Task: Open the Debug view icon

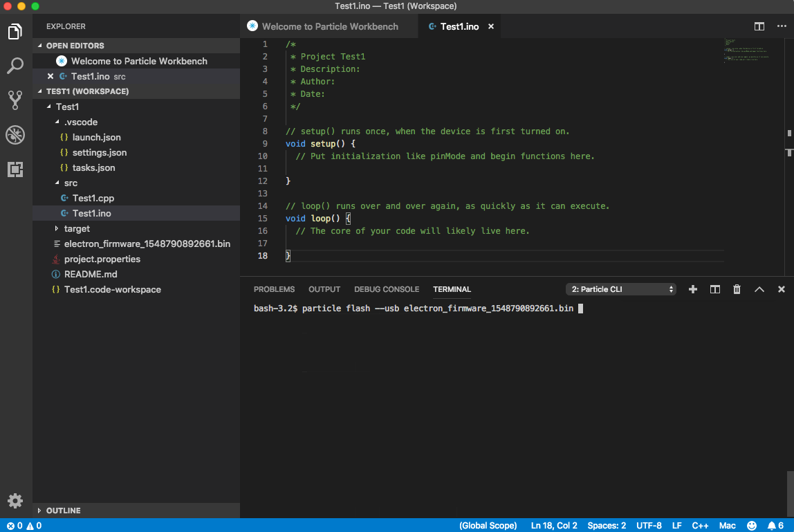Action: coord(15,135)
